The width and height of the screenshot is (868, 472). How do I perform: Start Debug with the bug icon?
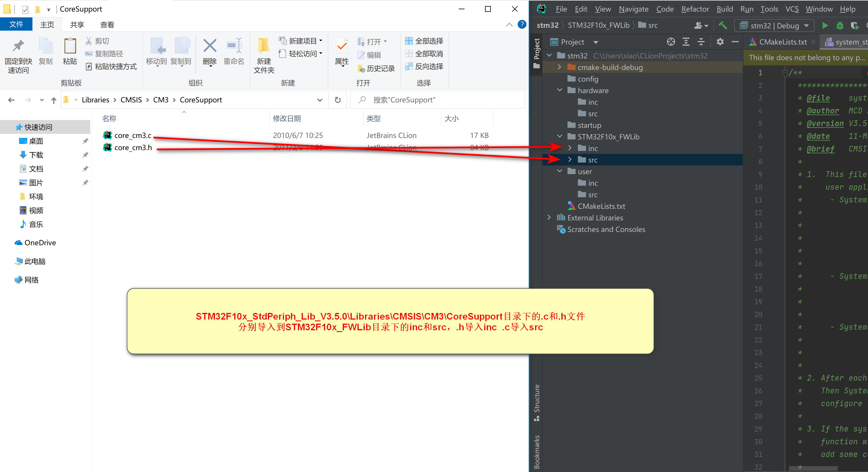tap(839, 25)
